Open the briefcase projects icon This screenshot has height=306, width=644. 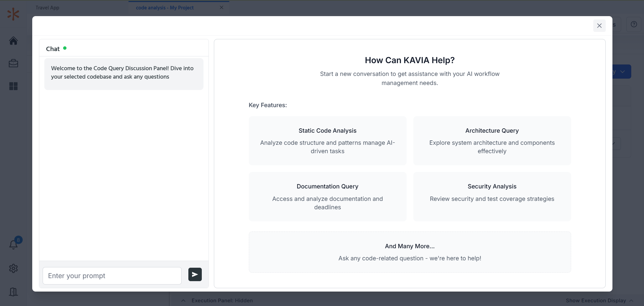13,63
